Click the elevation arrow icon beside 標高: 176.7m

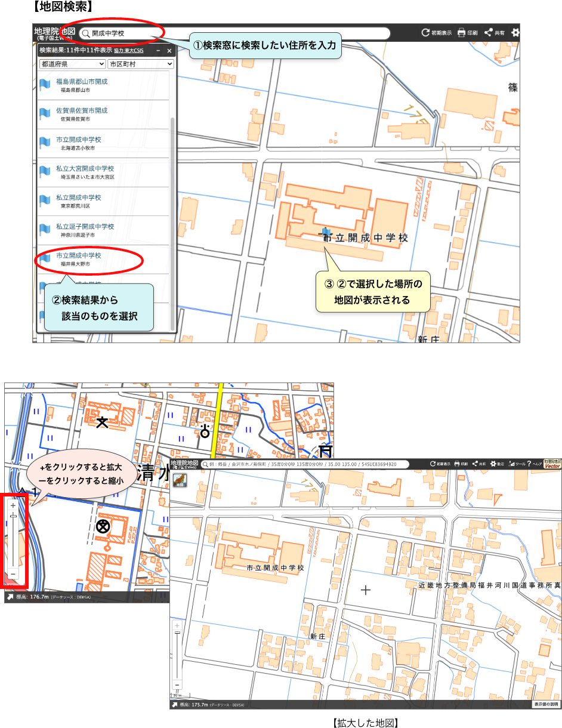(x=10, y=596)
